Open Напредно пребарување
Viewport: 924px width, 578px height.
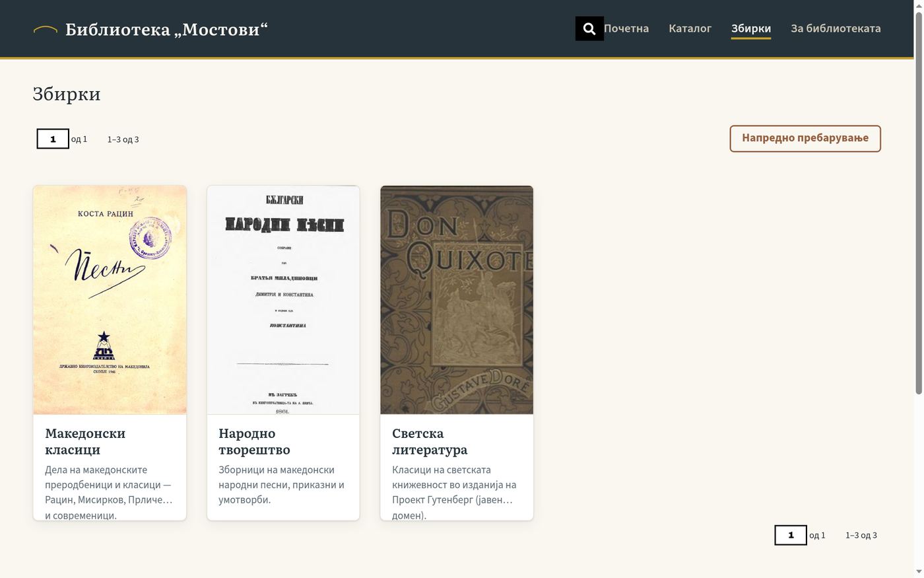click(x=805, y=138)
